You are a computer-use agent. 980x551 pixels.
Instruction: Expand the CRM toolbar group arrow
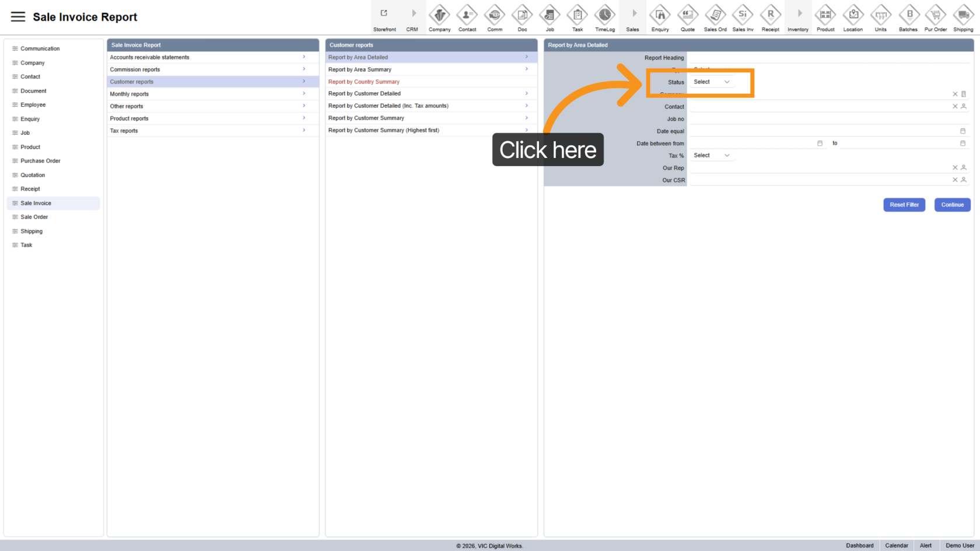click(414, 13)
